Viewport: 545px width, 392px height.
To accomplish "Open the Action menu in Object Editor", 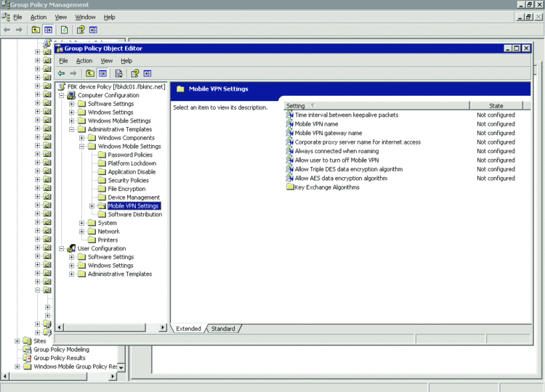I will click(84, 61).
